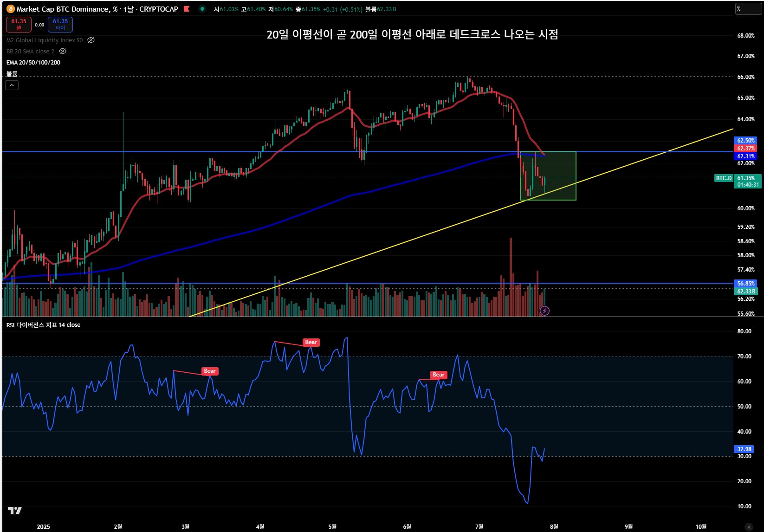Click the 볼륨62.33 B header value
764x532 pixels.
click(x=381, y=9)
